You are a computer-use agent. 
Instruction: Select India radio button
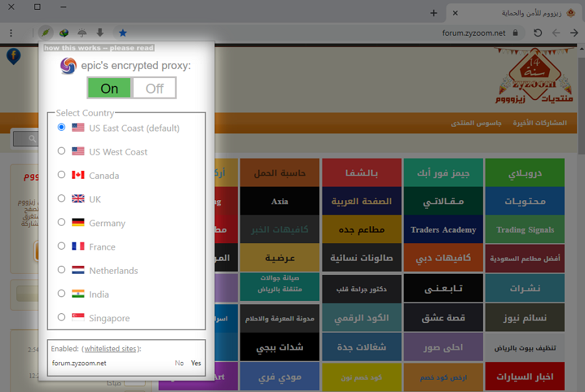[x=62, y=294]
